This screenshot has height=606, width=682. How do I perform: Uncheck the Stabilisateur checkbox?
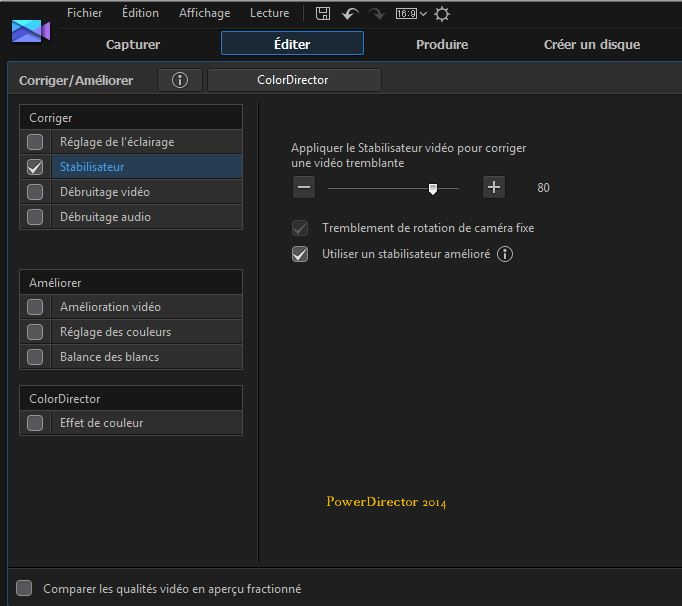(35, 167)
